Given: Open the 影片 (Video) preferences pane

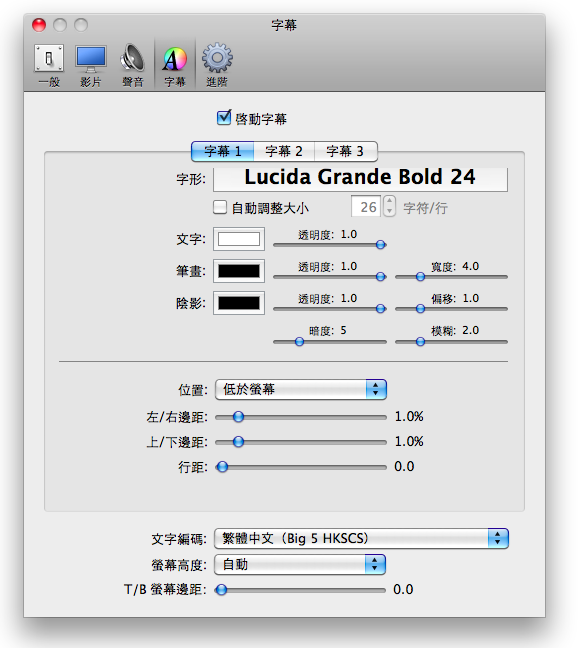Looking at the screenshot, I should (91, 65).
